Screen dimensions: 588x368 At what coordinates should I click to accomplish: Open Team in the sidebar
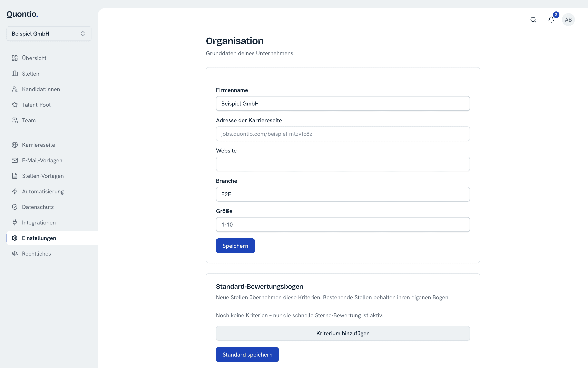(52, 120)
